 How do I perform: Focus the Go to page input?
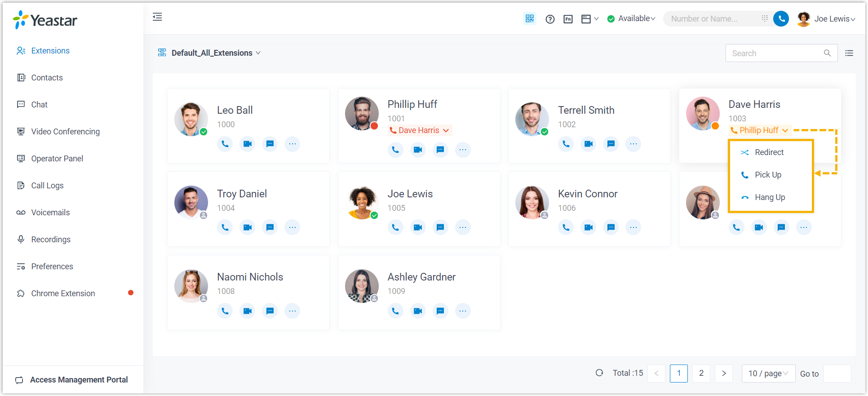(x=837, y=373)
